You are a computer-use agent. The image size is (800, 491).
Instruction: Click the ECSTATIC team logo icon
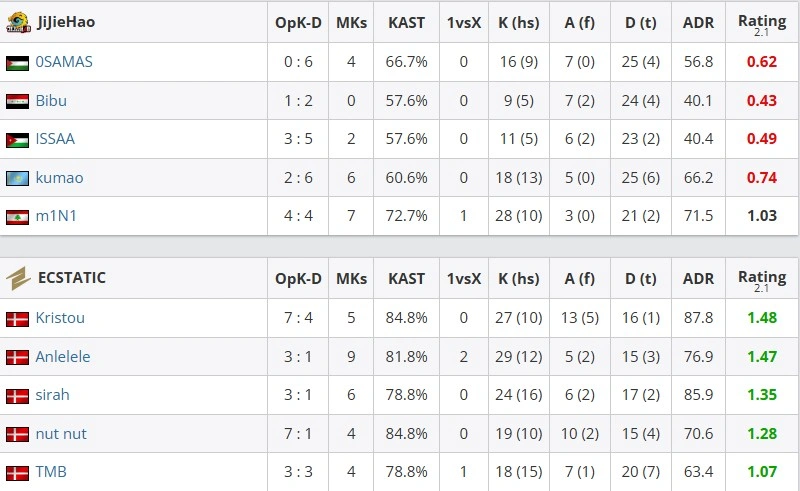click(x=18, y=278)
